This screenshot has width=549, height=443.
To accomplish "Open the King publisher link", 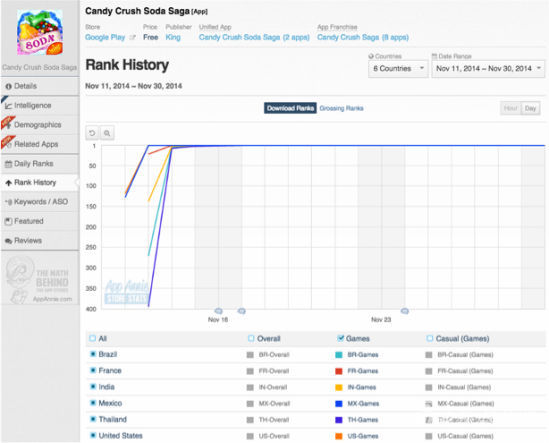I will pos(173,37).
